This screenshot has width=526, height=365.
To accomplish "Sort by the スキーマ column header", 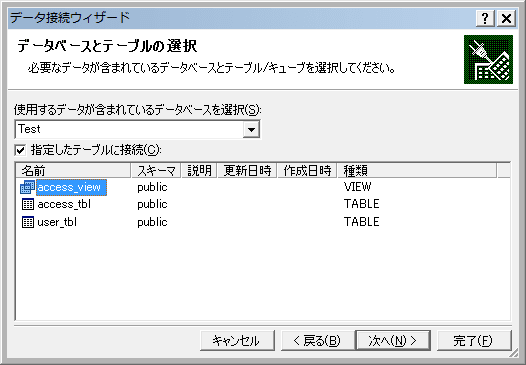I will coord(156,171).
